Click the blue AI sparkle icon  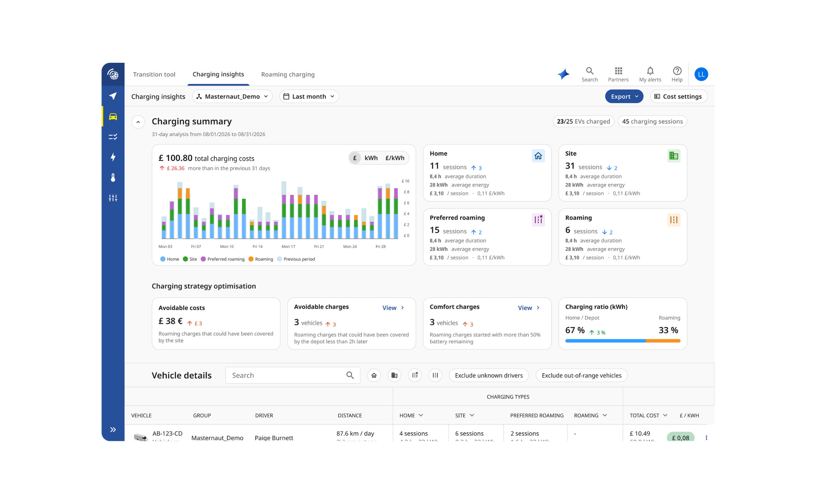click(x=563, y=74)
